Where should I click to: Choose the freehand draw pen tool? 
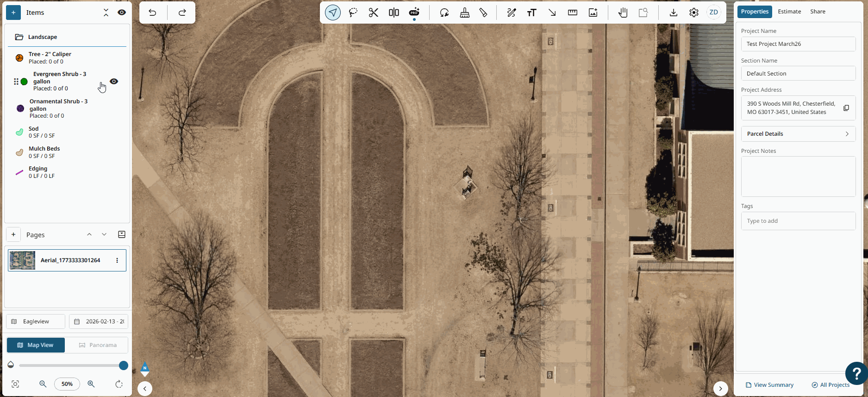[512, 13]
